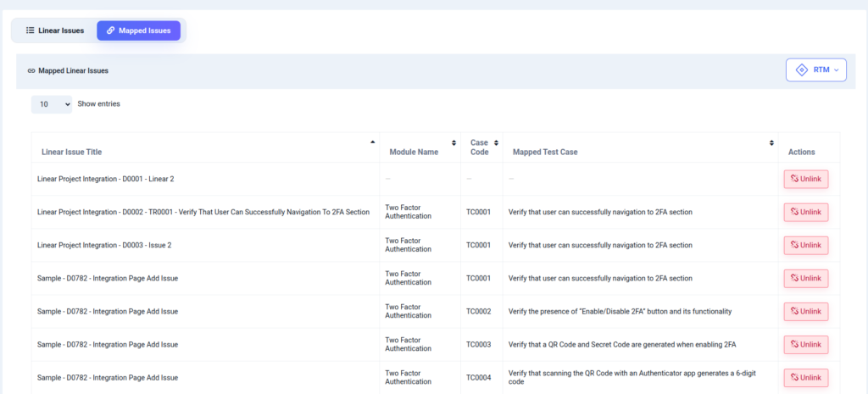
Task: Unlink the D0003 - Issue 2 row
Action: coord(806,245)
